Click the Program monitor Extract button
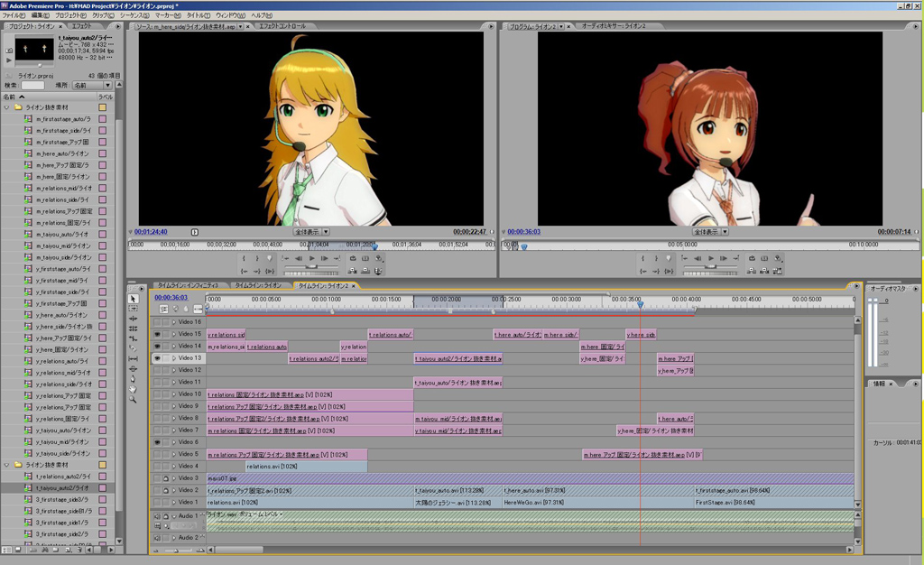 (x=764, y=271)
